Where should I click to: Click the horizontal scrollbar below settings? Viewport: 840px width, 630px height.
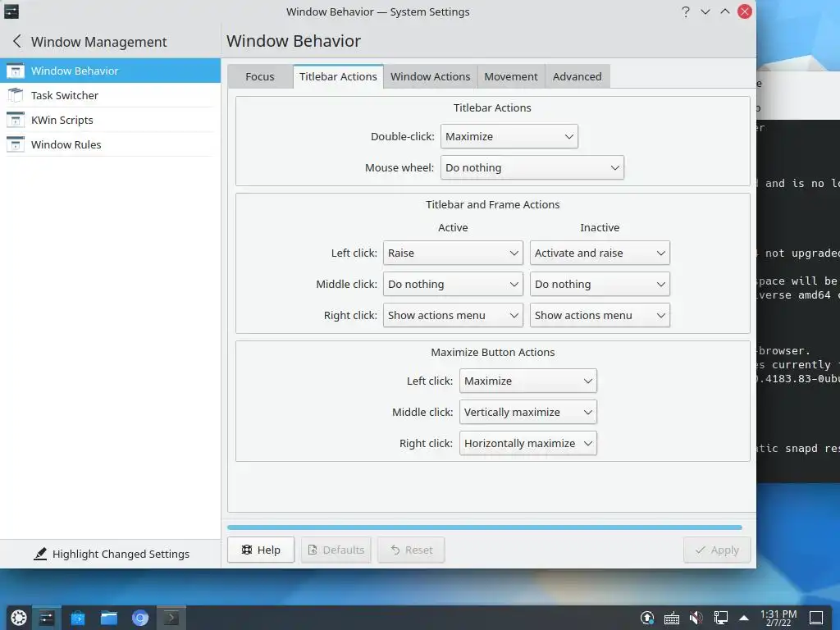click(484, 527)
